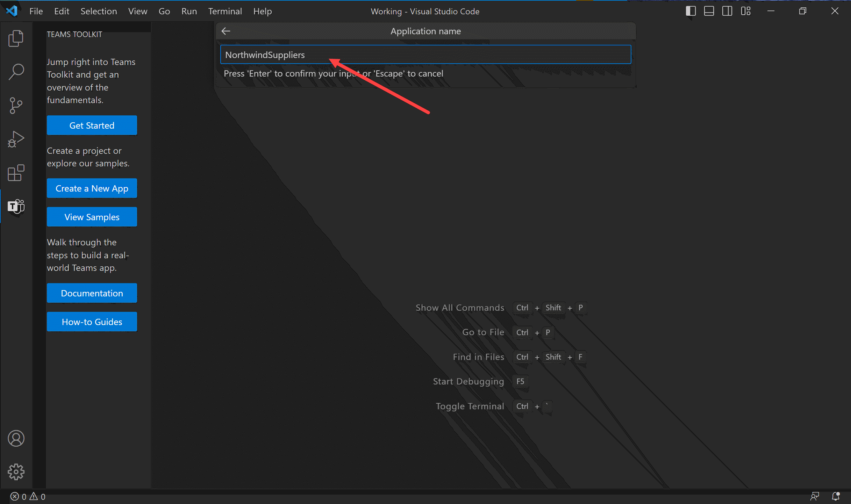Go back with the arrow in Application name dialog
The height and width of the screenshot is (504, 851).
click(226, 31)
